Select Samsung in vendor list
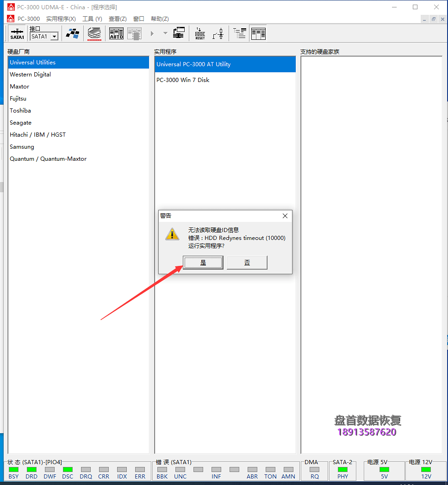The width and height of the screenshot is (448, 485). (79, 147)
